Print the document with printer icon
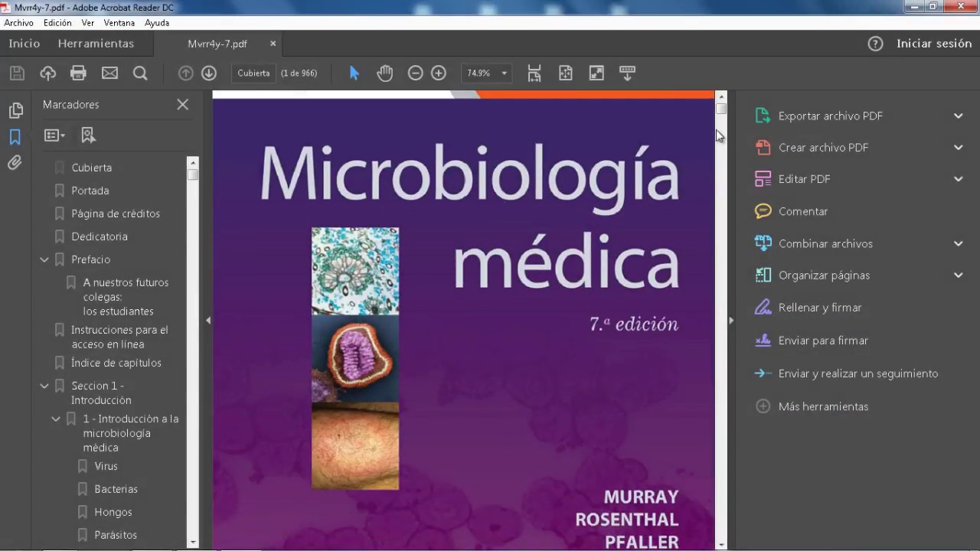This screenshot has width=980, height=551. (78, 73)
